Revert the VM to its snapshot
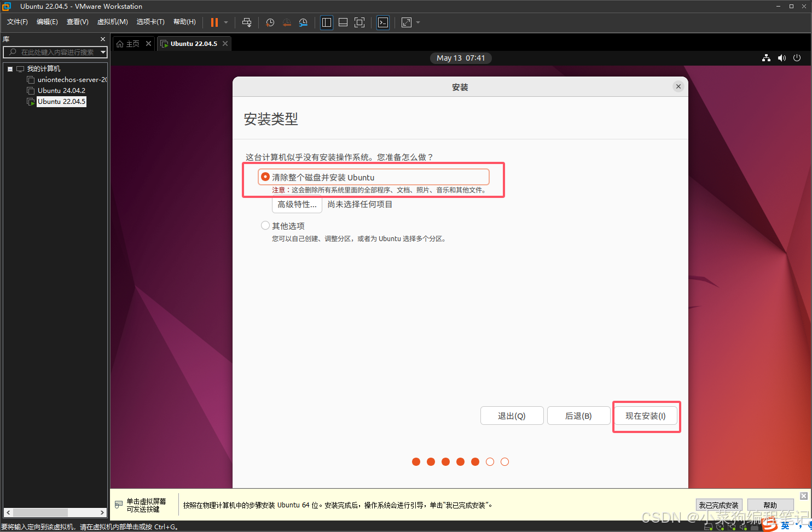 pos(287,22)
